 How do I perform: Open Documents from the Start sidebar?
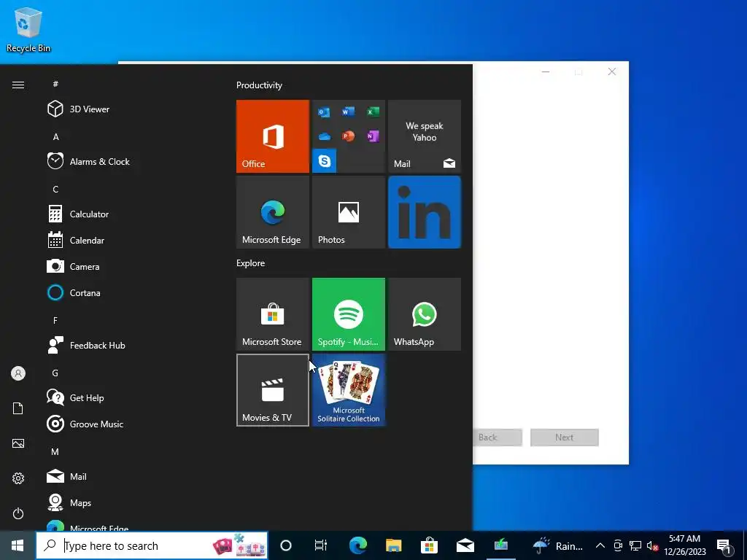coord(18,408)
